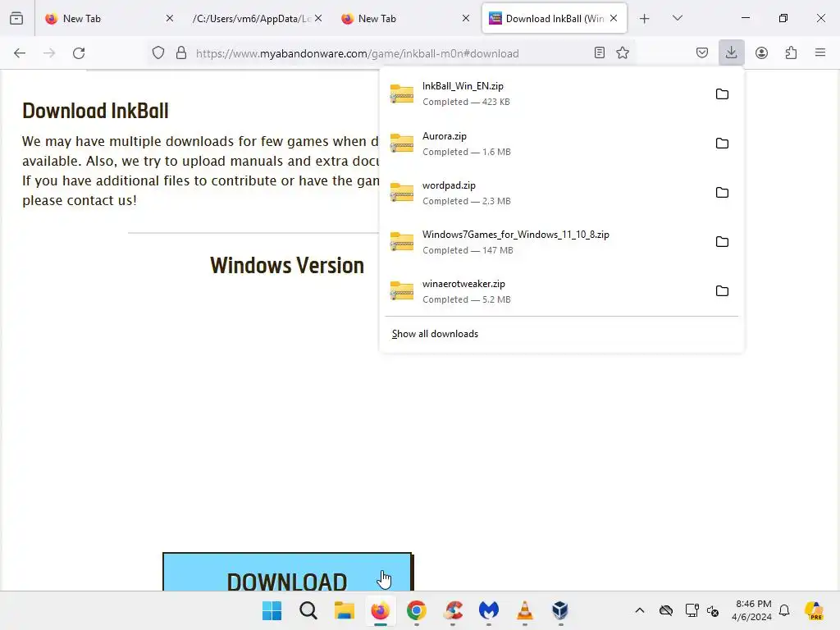840x630 pixels.
Task: Switch to the C:/Users/vm6/AppData tab
Action: pos(257,19)
